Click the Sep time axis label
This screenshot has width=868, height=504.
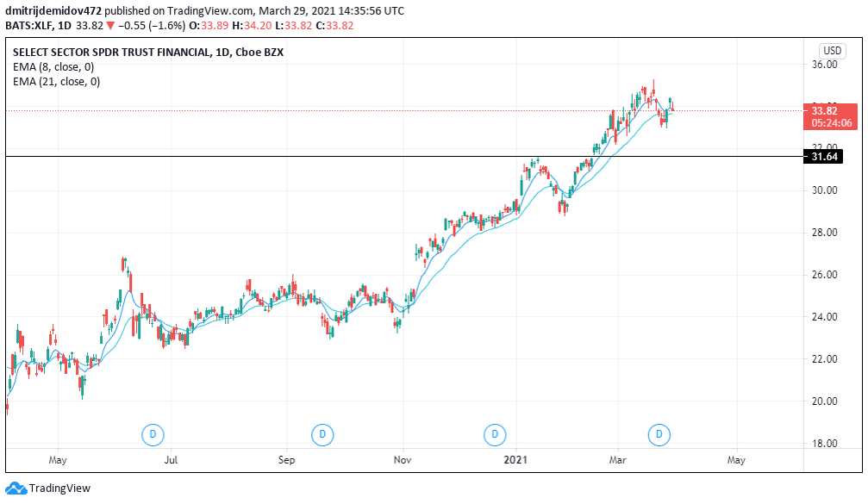[x=286, y=460]
